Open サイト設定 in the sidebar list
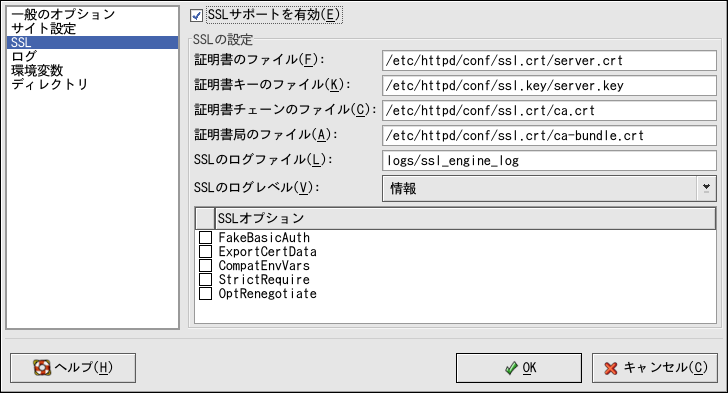 pyautogui.click(x=44, y=28)
